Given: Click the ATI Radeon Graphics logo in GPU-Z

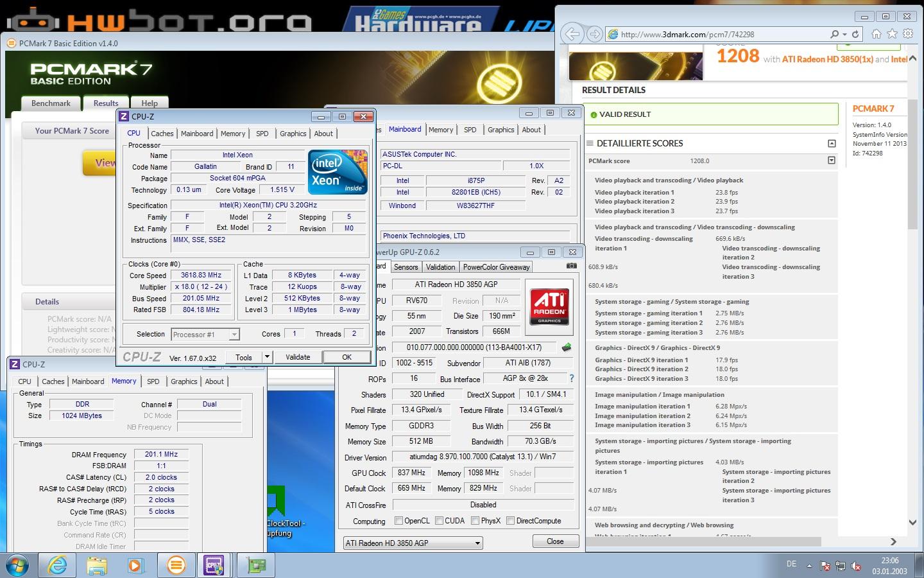Looking at the screenshot, I should coord(549,307).
